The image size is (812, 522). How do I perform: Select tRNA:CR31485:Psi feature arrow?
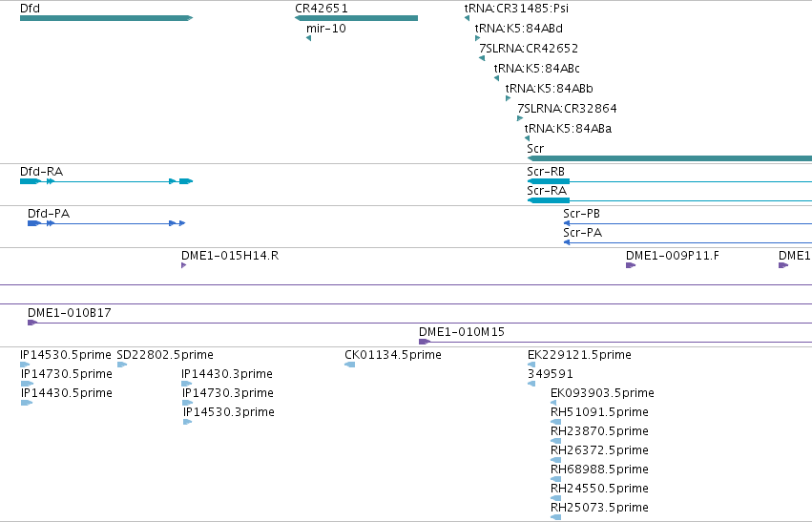click(468, 18)
